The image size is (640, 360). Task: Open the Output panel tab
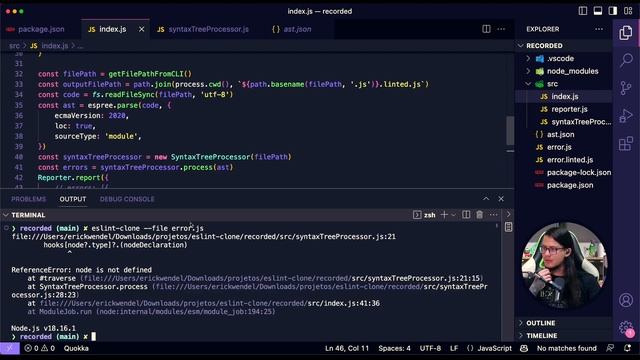73,199
